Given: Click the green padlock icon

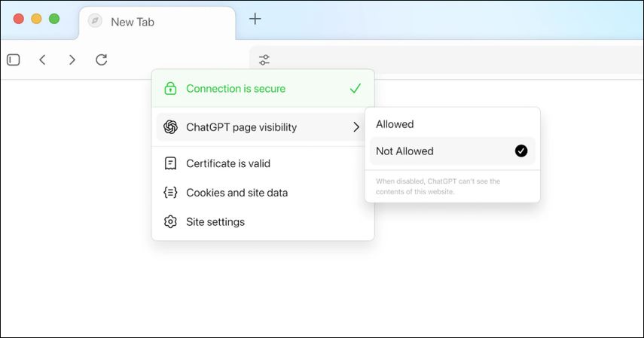Looking at the screenshot, I should click(170, 88).
